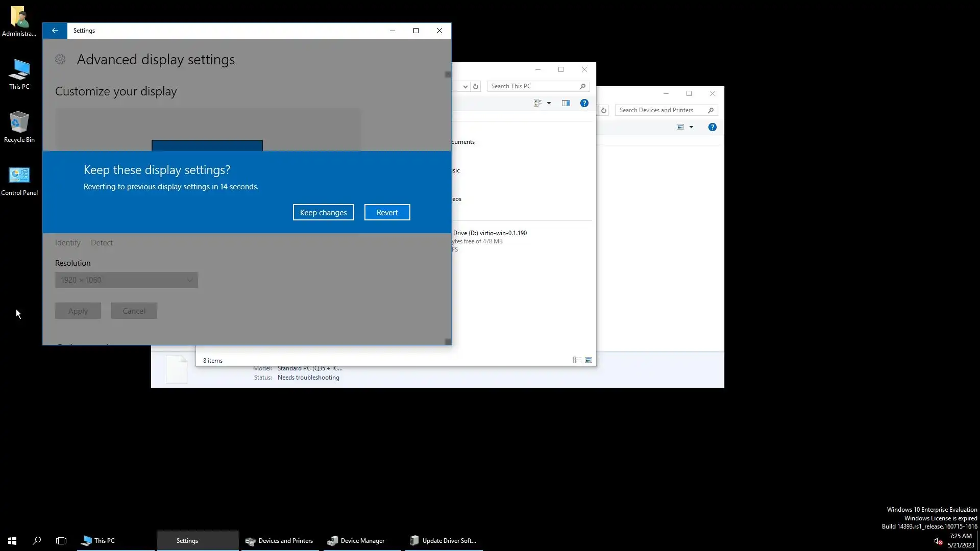Click the Windows Start button
The image size is (980, 551).
[12, 540]
